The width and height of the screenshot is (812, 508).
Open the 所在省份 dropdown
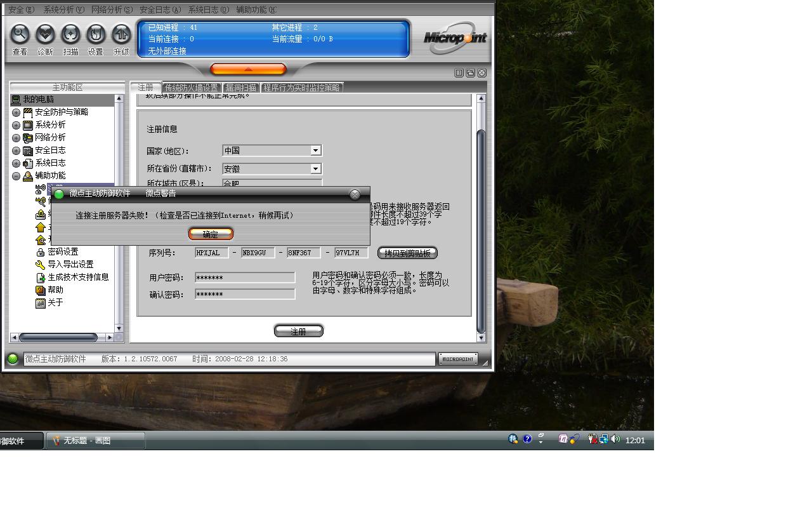coord(315,169)
